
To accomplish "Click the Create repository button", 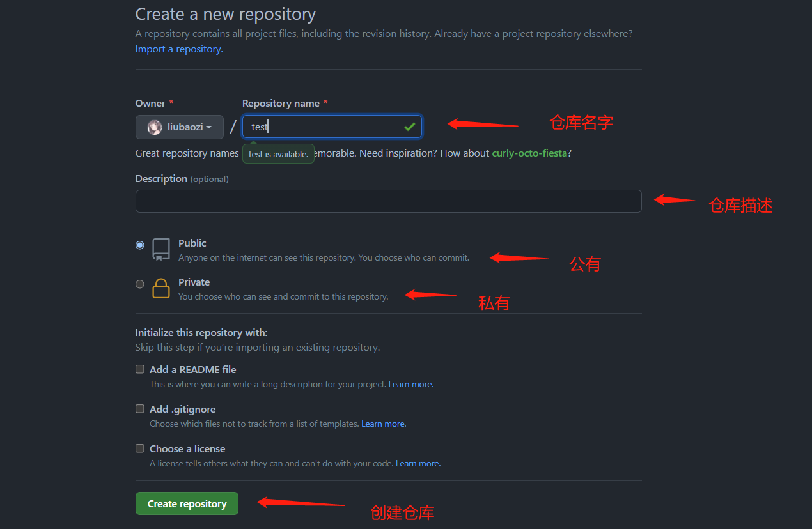I will pos(187,503).
